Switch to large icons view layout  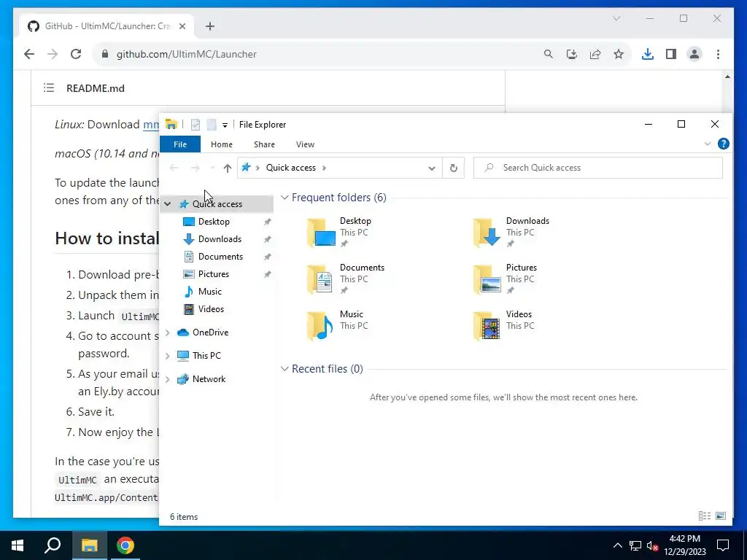pyautogui.click(x=721, y=516)
